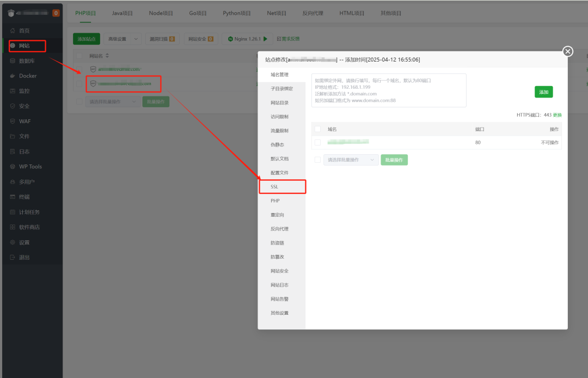Viewport: 588px width, 378px height.
Task: Close the 站点修改 dialog with X
Action: [x=568, y=51]
